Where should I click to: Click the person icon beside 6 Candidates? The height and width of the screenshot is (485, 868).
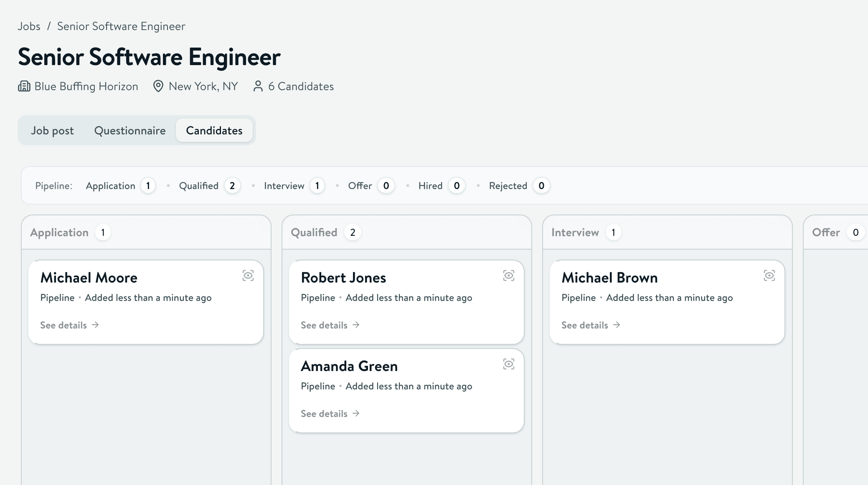tap(258, 86)
